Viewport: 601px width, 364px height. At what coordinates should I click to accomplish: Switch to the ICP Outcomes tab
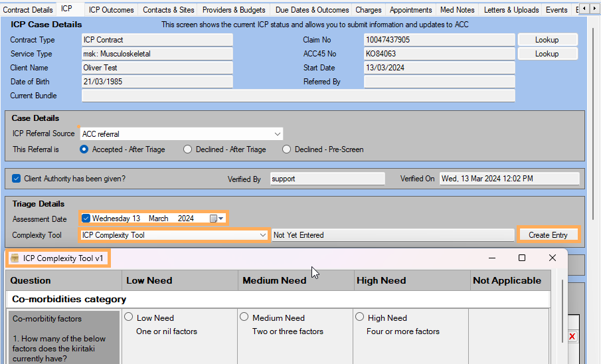click(x=111, y=10)
